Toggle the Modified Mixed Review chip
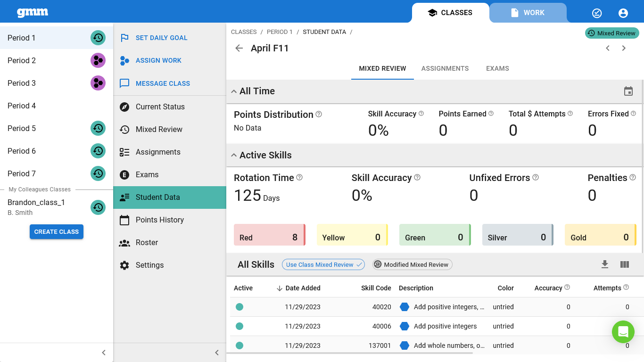 pyautogui.click(x=413, y=264)
